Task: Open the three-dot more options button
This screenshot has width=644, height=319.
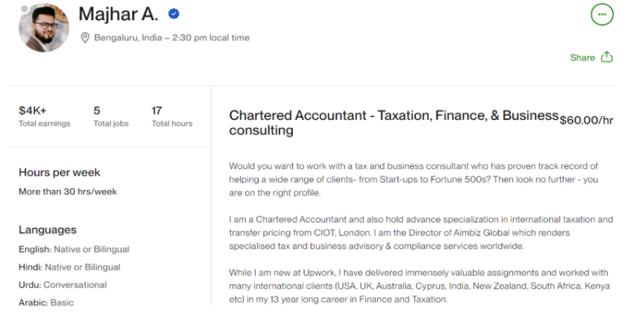Action: (x=602, y=14)
